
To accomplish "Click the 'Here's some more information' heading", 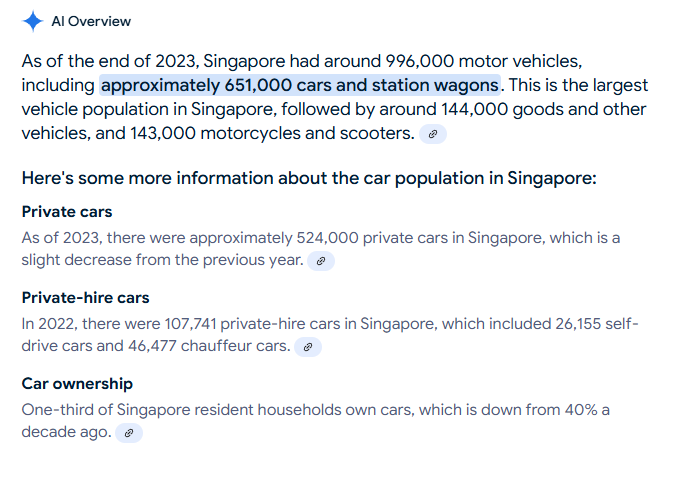I will [x=309, y=178].
